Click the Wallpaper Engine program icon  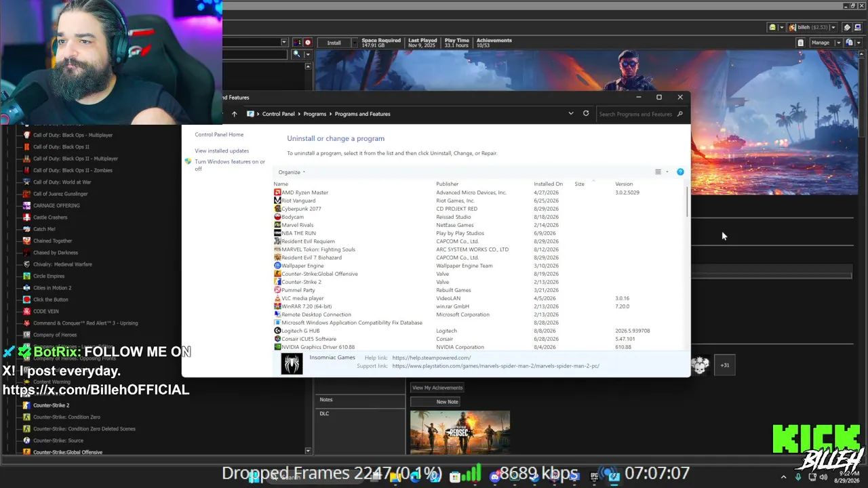[277, 266]
